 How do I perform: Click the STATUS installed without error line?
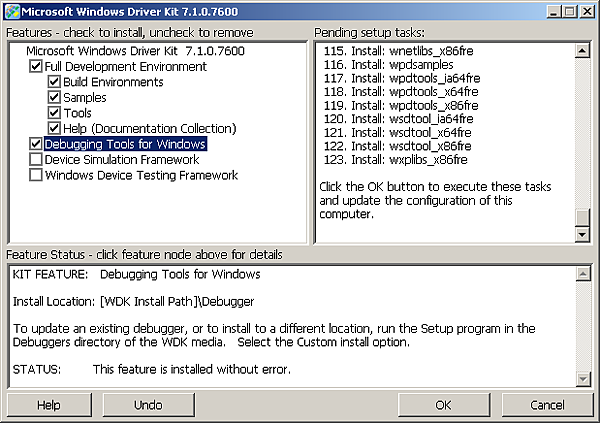coord(152,369)
